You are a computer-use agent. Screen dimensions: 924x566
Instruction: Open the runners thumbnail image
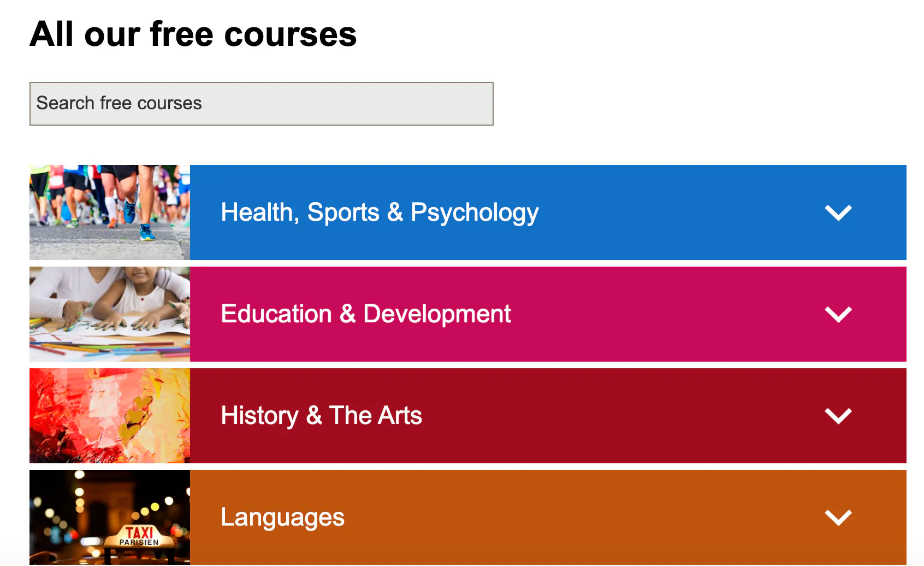click(x=110, y=213)
